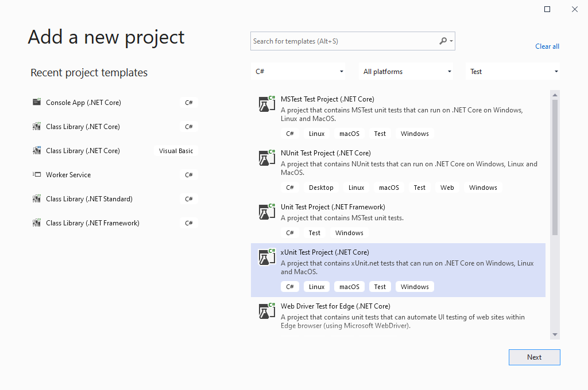The width and height of the screenshot is (588, 390).
Task: Expand the search history dropdown arrow
Action: pos(451,41)
